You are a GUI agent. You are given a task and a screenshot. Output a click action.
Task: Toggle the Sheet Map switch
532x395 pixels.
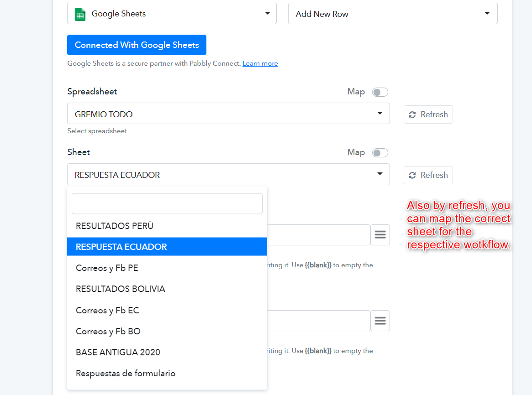pyautogui.click(x=380, y=153)
